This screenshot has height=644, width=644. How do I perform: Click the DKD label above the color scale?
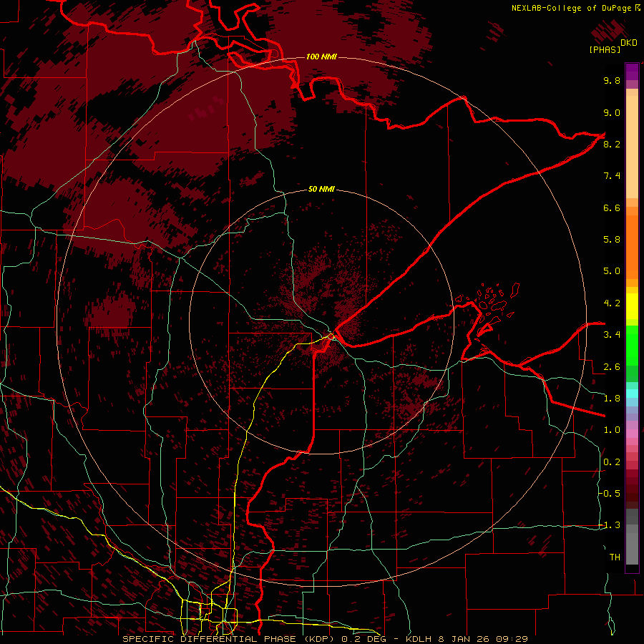point(629,43)
